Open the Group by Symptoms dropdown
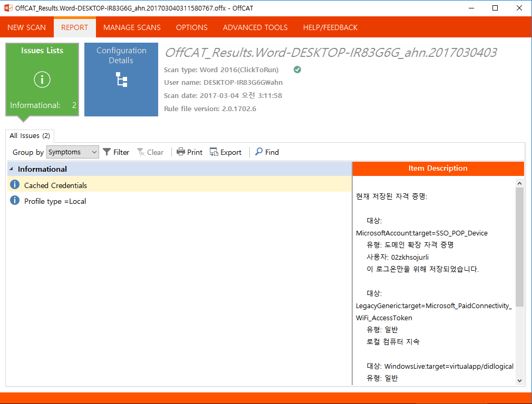Viewport: 532px width, 404px height. 73,152
